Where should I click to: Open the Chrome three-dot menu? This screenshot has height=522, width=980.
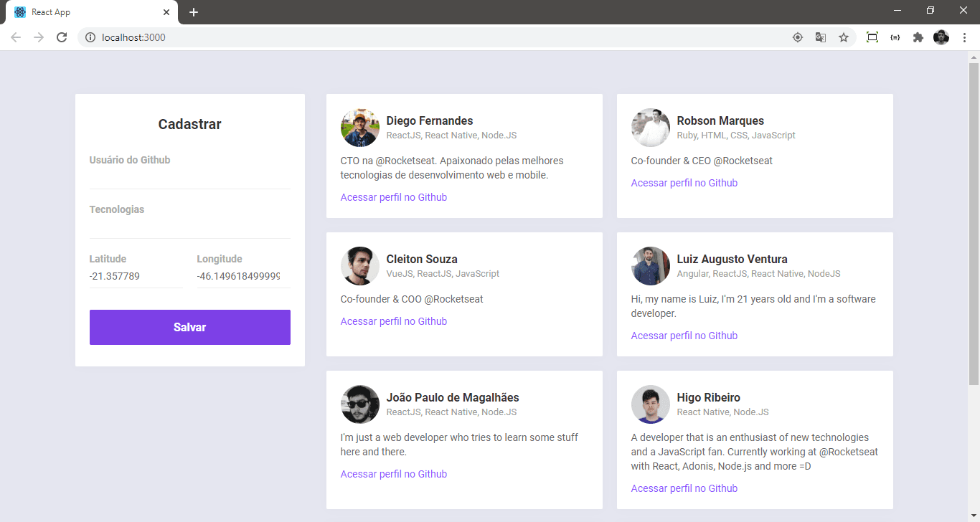(965, 37)
